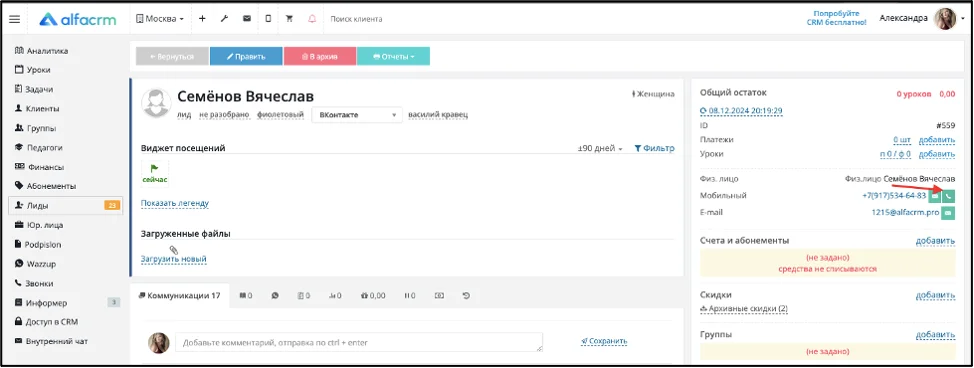Click the Сохранить comment link
This screenshot has height=368, width=974.
(604, 341)
